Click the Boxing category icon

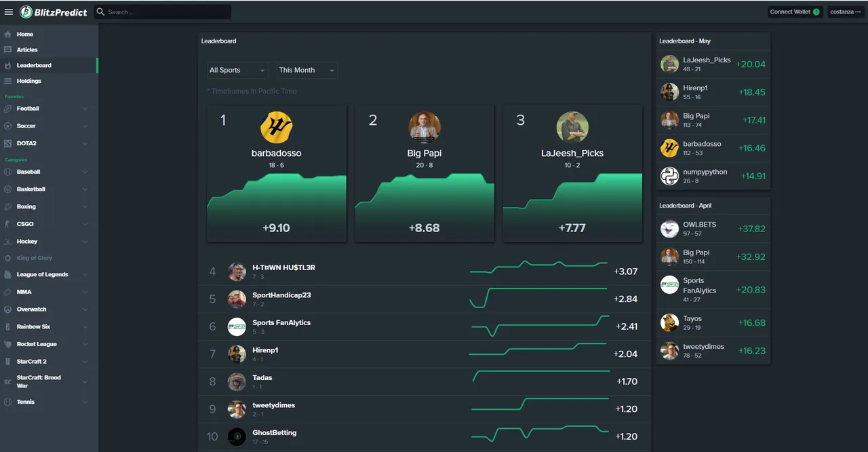click(7, 206)
